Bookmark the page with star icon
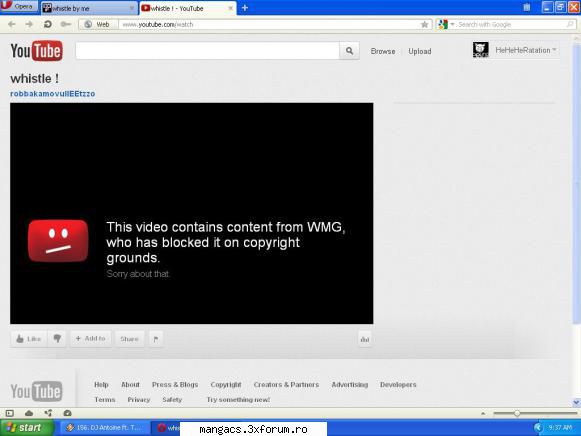This screenshot has width=581, height=436. [x=425, y=24]
